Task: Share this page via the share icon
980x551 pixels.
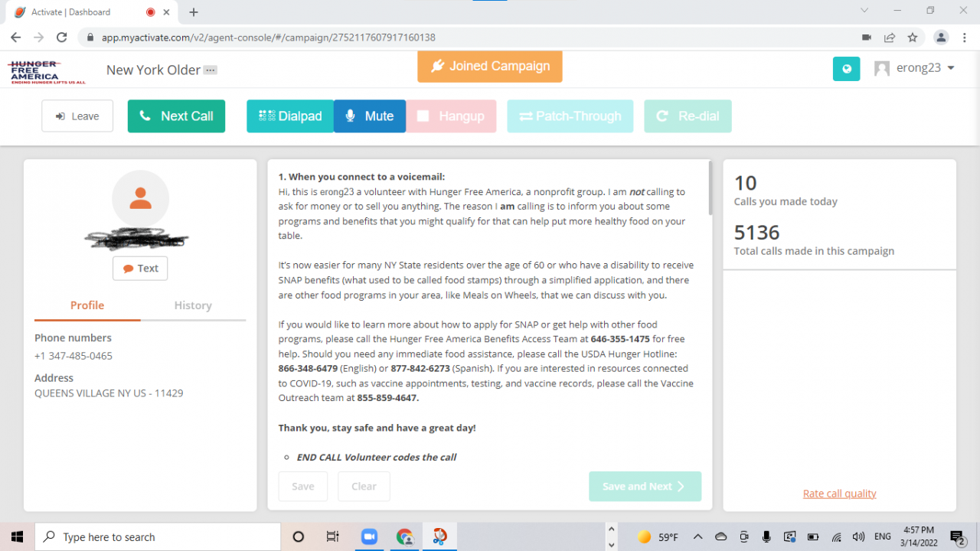Action: (x=890, y=37)
